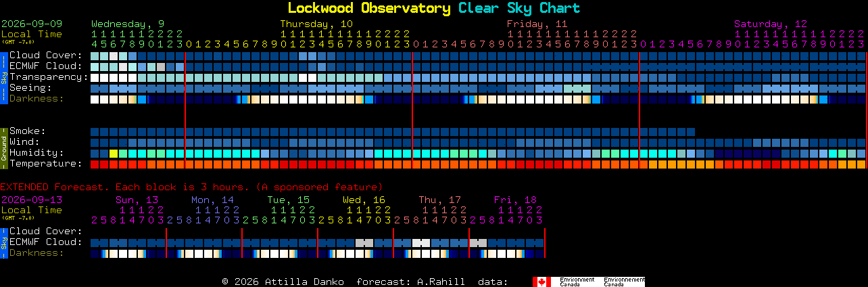Click the green Ground sidebar label
868x287 pixels.
(x=3, y=148)
